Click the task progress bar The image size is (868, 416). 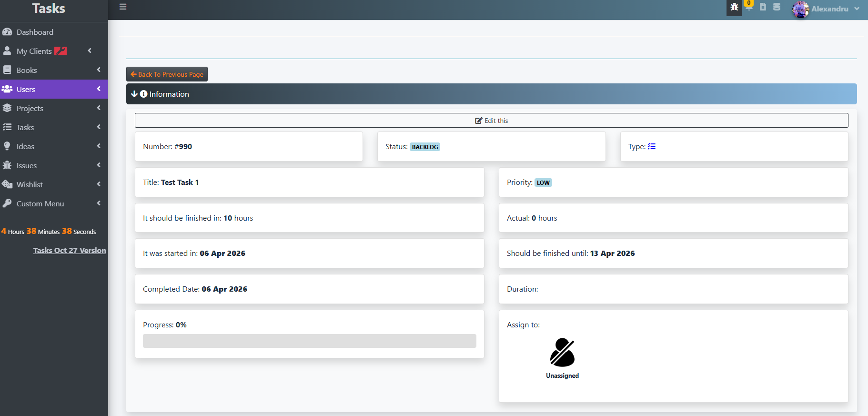[309, 341]
